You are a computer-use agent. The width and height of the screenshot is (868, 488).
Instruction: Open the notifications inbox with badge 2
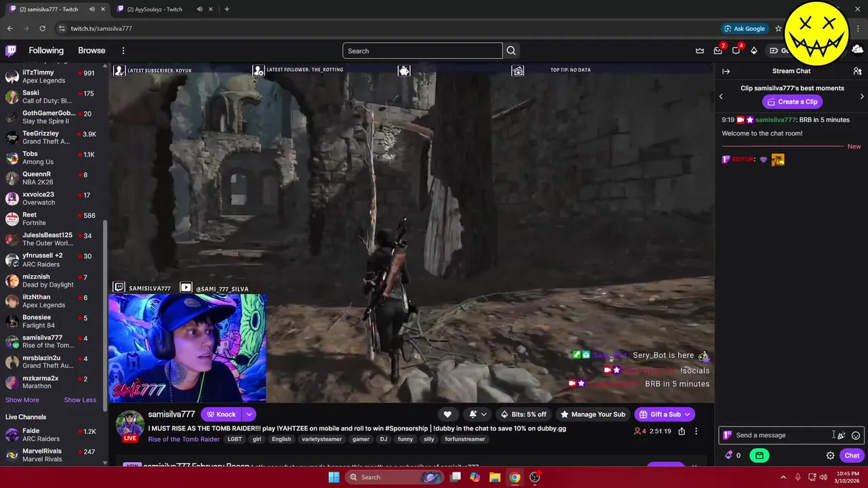(x=718, y=50)
